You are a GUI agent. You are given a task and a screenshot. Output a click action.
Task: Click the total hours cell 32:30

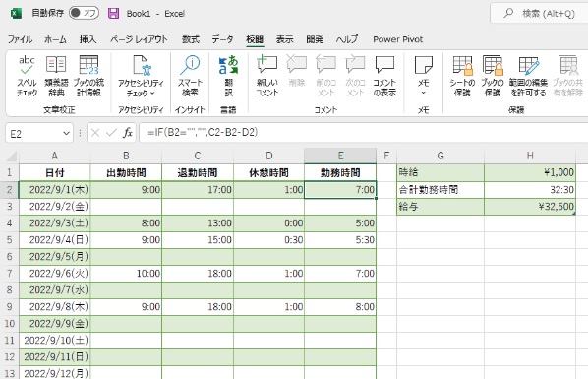coord(530,190)
